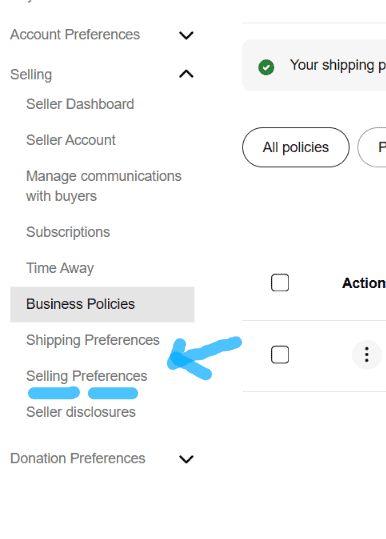This screenshot has height=539, width=386.
Task: Collapse the Selling section chevron
Action: [x=186, y=74]
